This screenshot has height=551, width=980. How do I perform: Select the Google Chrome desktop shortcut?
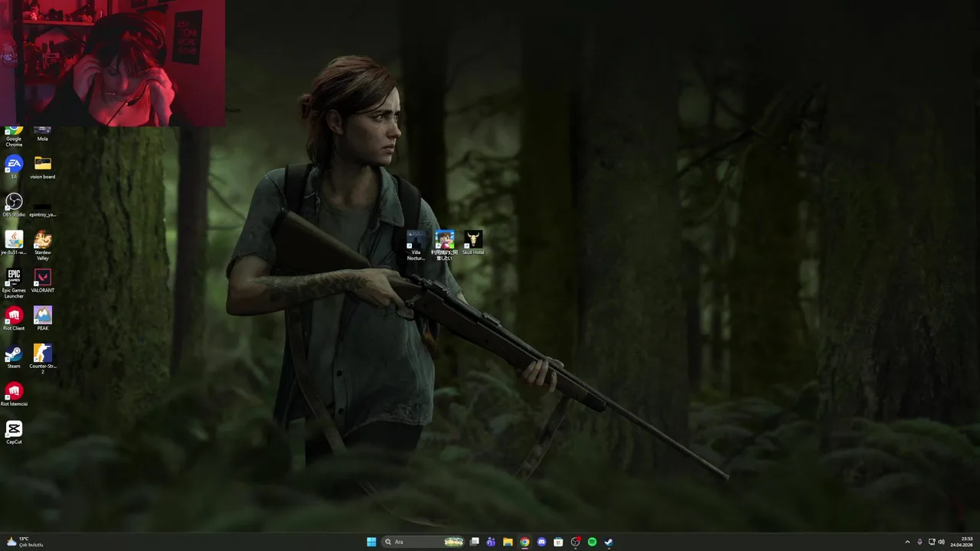[14, 136]
